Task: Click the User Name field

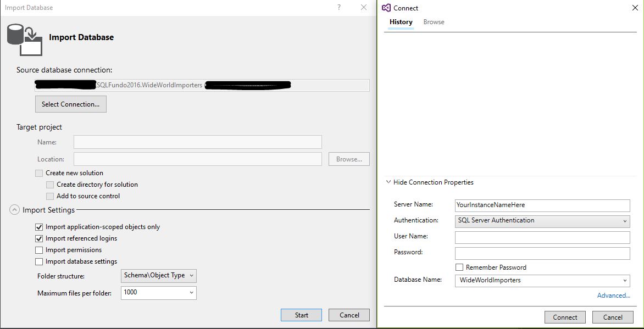Action: coord(542,237)
